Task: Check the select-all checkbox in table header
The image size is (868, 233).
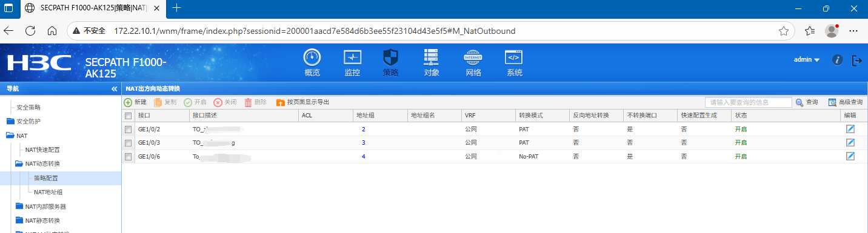Action: [128, 116]
